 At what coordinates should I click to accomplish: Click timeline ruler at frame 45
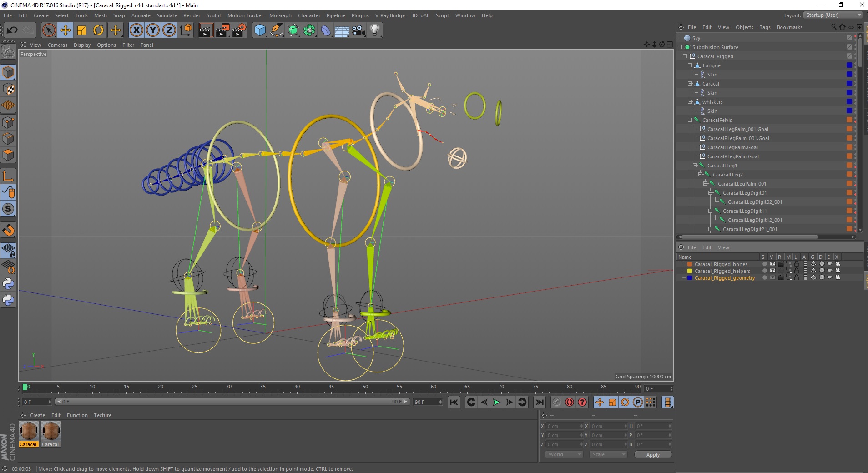click(x=331, y=387)
